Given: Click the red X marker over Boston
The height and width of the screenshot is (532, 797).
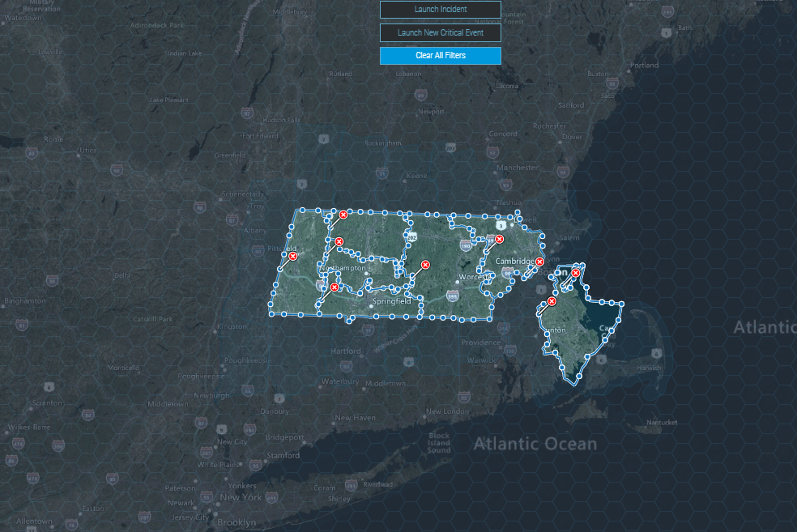Looking at the screenshot, I should [x=576, y=272].
